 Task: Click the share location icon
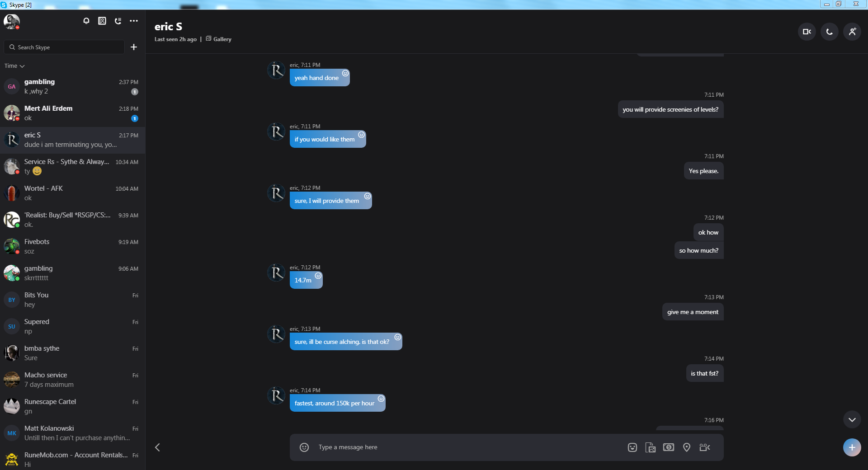point(687,447)
